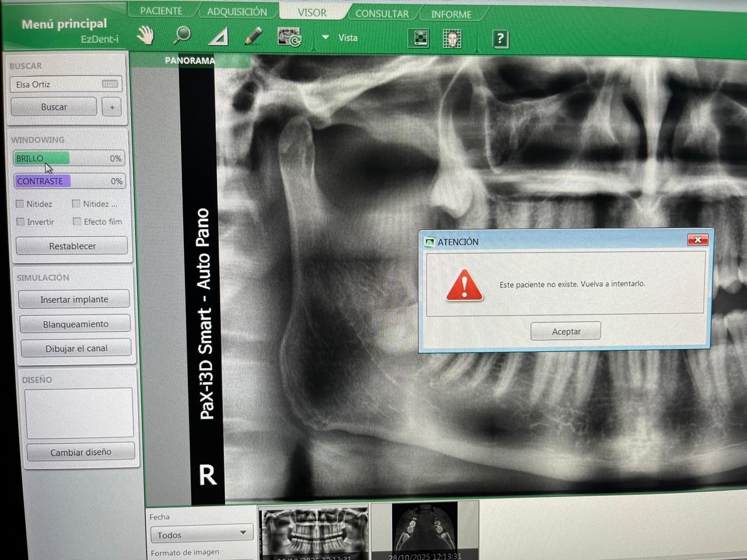
Task: Click the plus button beside Buscar
Action: coord(112,107)
